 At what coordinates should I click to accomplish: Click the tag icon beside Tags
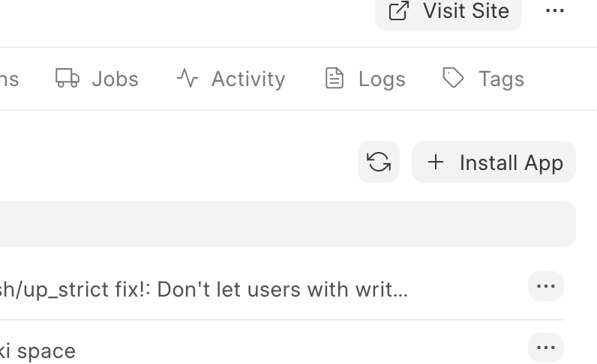pos(453,78)
